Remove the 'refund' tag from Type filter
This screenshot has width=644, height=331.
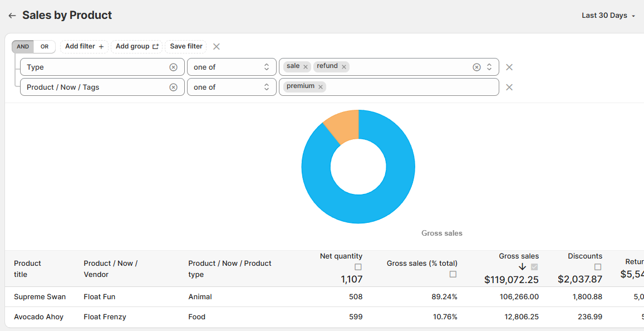(344, 67)
